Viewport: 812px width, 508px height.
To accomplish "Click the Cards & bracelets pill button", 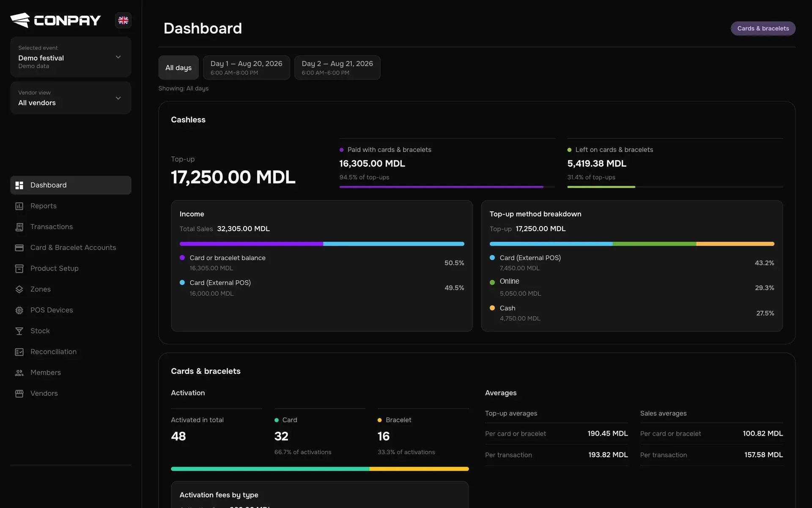I will (x=763, y=28).
